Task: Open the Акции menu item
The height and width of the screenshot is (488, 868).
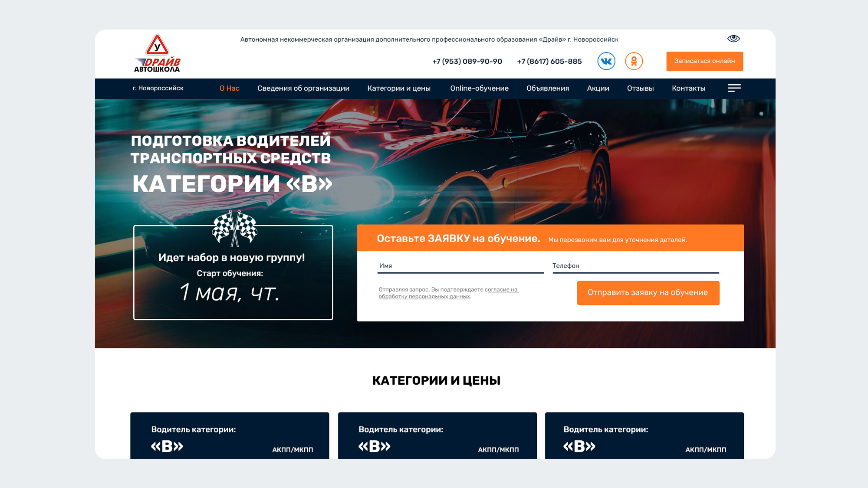Action: (x=598, y=88)
